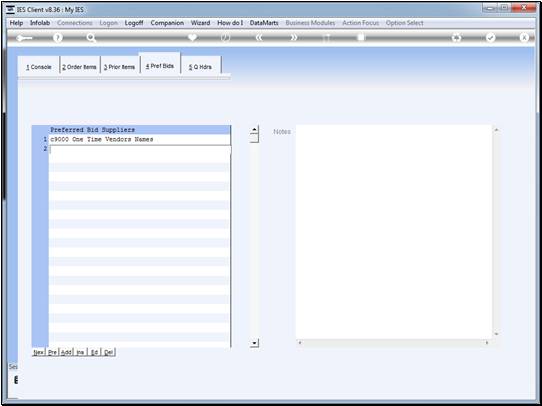Open the question mark help icon
542x406 pixels.
[x=58, y=38]
